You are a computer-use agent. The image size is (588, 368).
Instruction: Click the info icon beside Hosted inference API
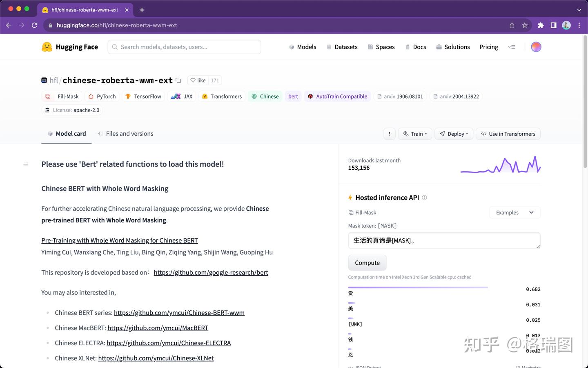coord(424,198)
